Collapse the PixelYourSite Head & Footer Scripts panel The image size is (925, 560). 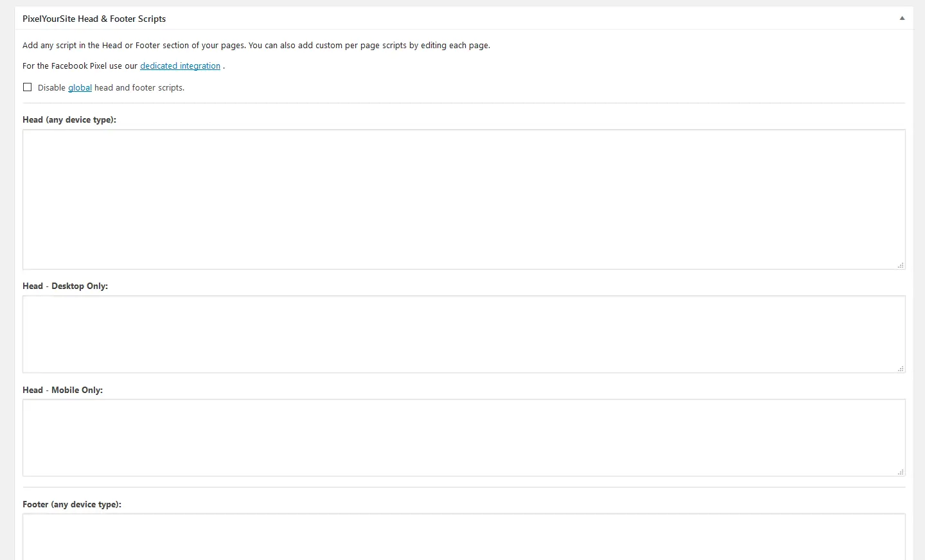pyautogui.click(x=902, y=18)
